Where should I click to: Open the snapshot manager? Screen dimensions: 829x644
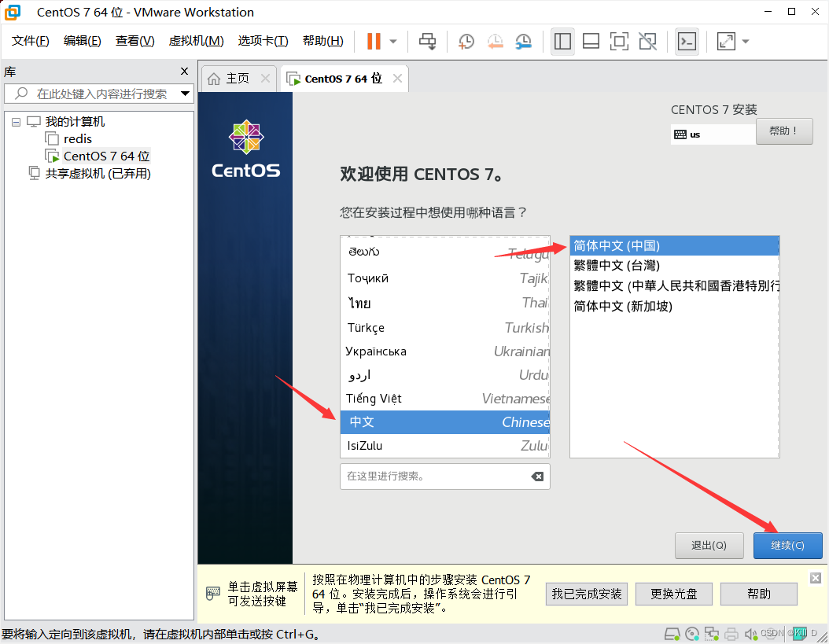(523, 41)
